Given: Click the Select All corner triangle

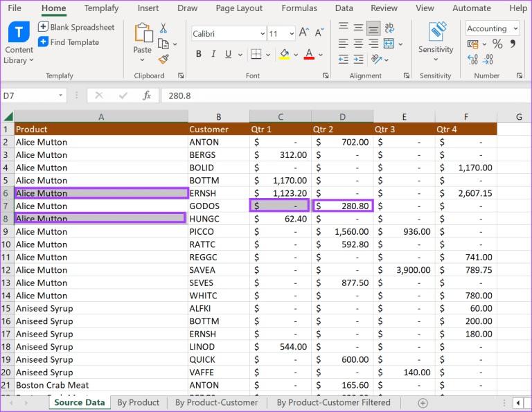Looking at the screenshot, I should [x=8, y=116].
